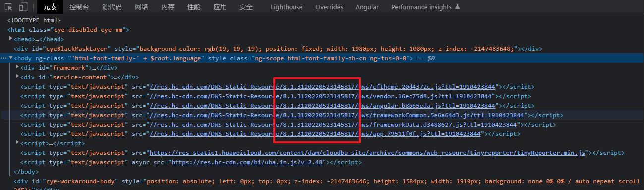
Task: Open the 应用 tab
Action: tap(220, 7)
